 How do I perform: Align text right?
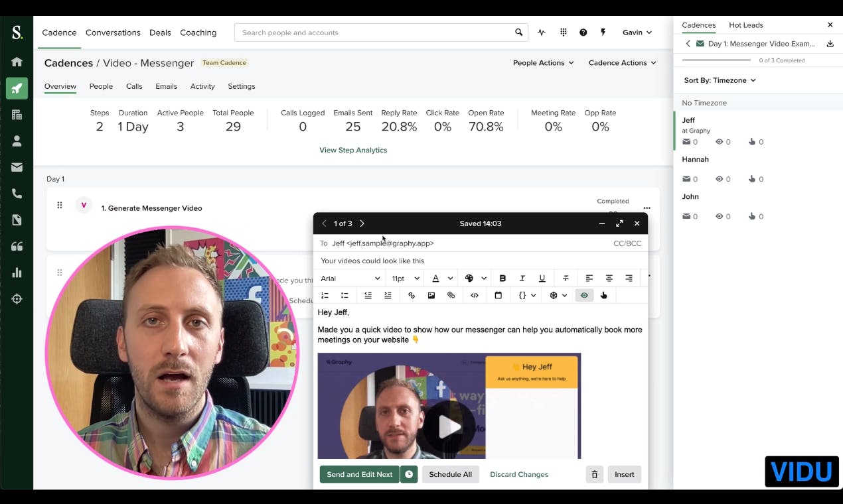[629, 279]
